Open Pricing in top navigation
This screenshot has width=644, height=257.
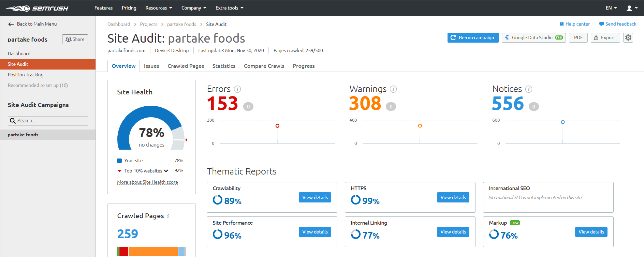129,8
